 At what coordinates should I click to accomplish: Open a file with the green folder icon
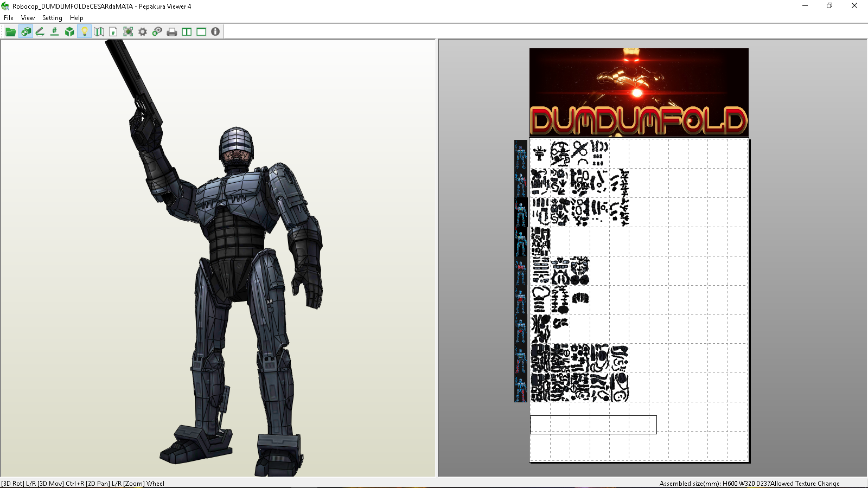(x=10, y=32)
